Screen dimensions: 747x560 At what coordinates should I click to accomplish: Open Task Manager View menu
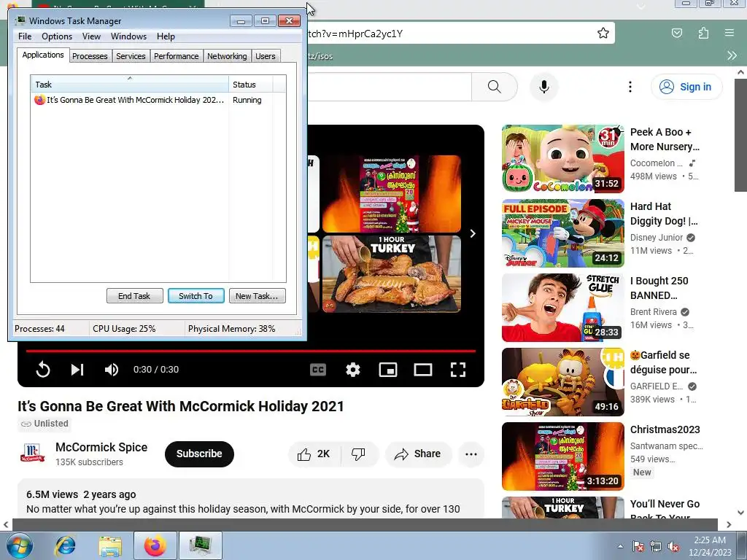91,36
